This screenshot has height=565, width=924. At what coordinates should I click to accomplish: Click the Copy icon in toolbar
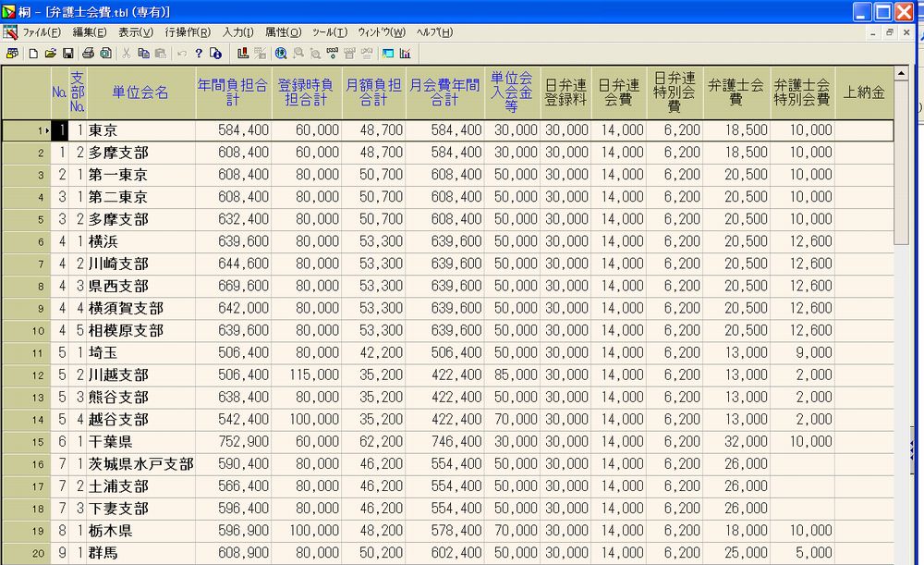(143, 54)
